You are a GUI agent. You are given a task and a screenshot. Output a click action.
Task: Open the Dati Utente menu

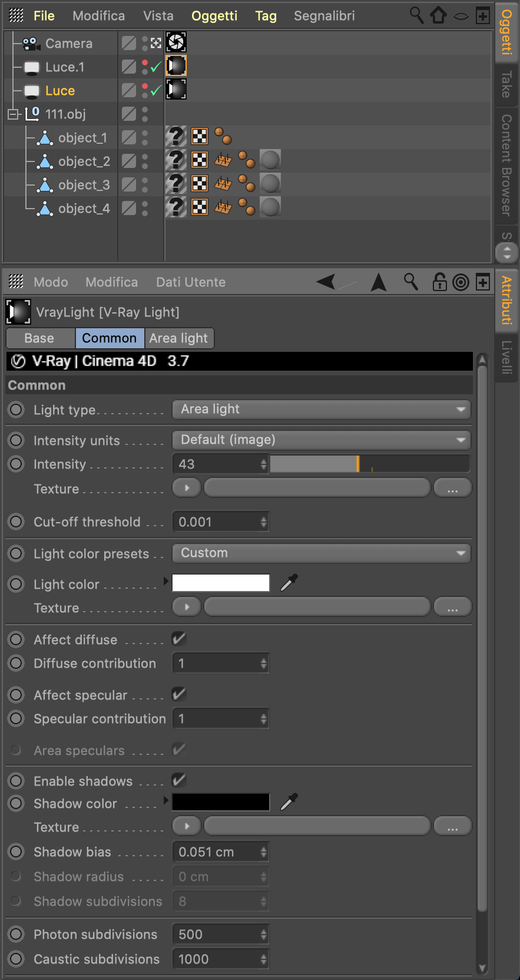[191, 282]
